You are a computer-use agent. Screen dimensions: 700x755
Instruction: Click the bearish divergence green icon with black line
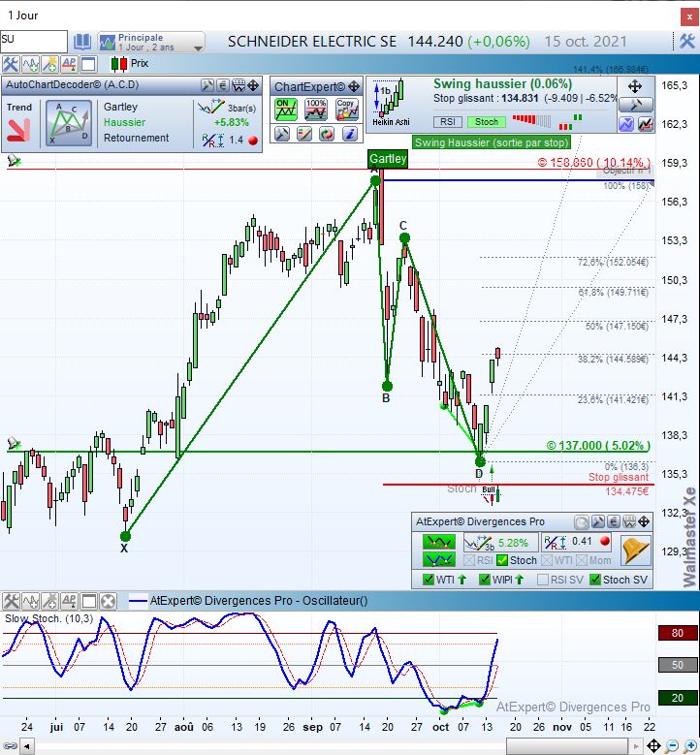click(x=438, y=542)
